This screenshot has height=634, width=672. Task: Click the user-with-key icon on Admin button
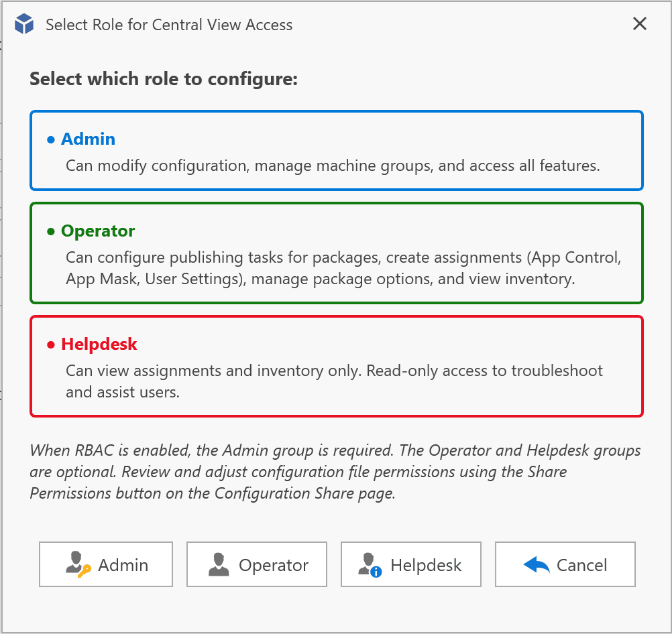click(x=79, y=565)
